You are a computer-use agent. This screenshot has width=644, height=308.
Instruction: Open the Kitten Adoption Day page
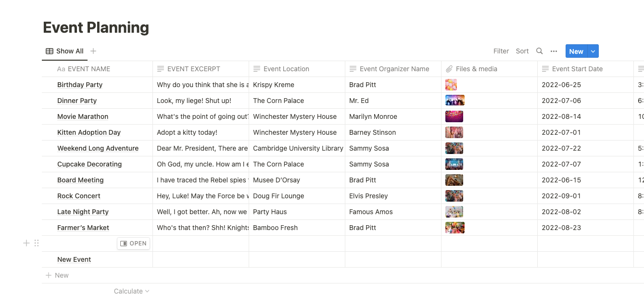89,132
